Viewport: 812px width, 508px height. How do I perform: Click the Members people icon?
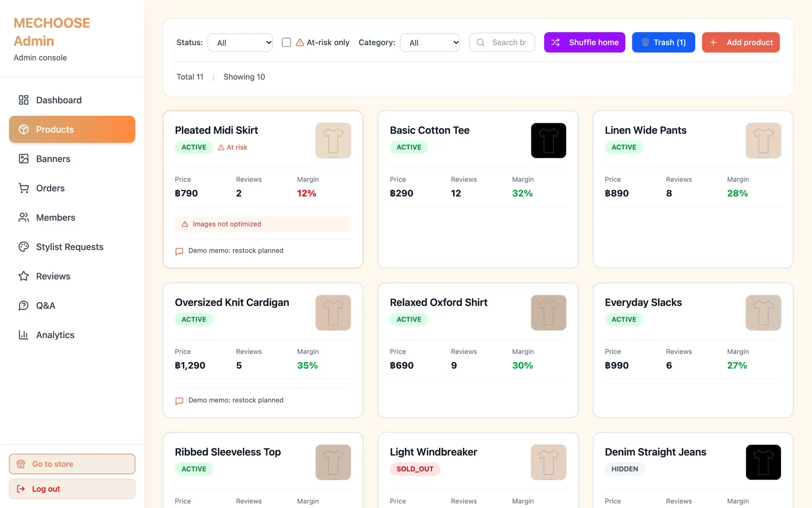(23, 217)
